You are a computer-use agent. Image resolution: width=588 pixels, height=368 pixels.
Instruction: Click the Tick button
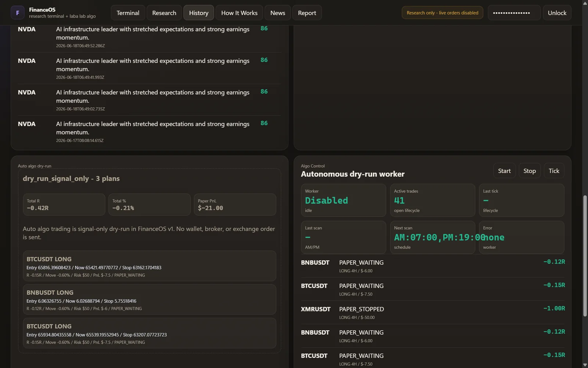click(554, 171)
